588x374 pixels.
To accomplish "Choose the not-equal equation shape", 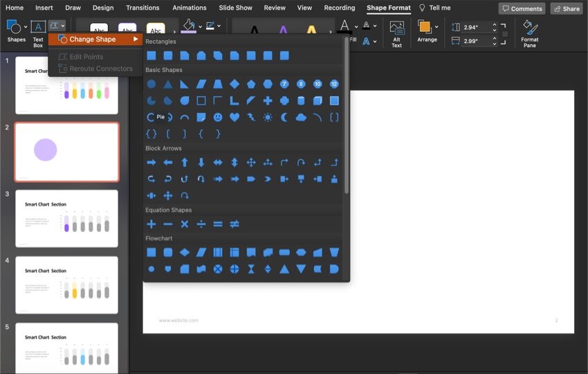I will 235,224.
